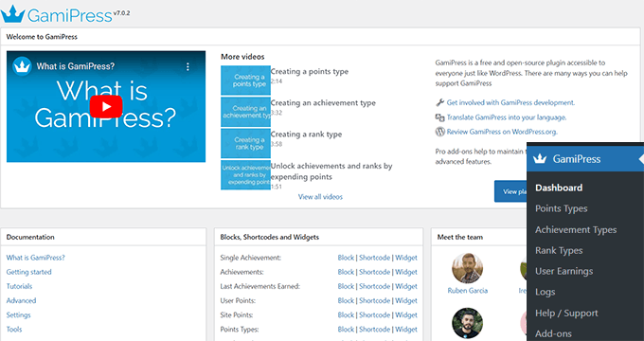Open Shortcode link for User Points

[375, 300]
